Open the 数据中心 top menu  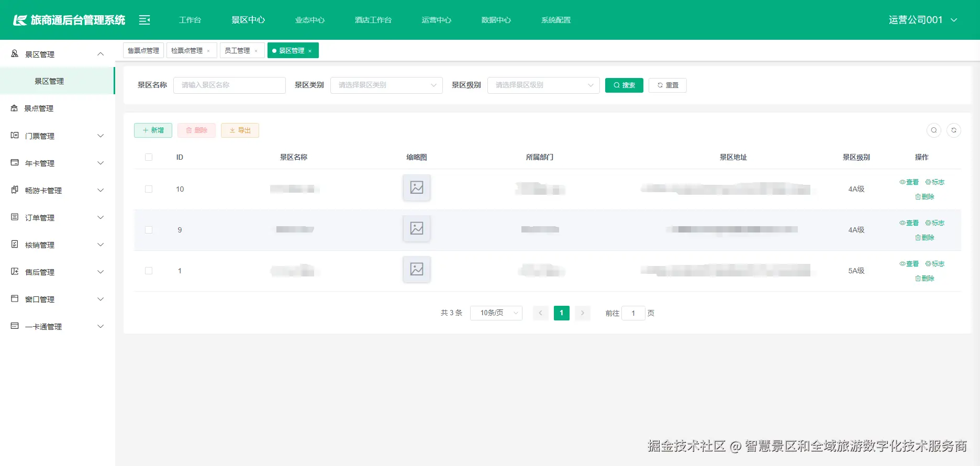496,20
